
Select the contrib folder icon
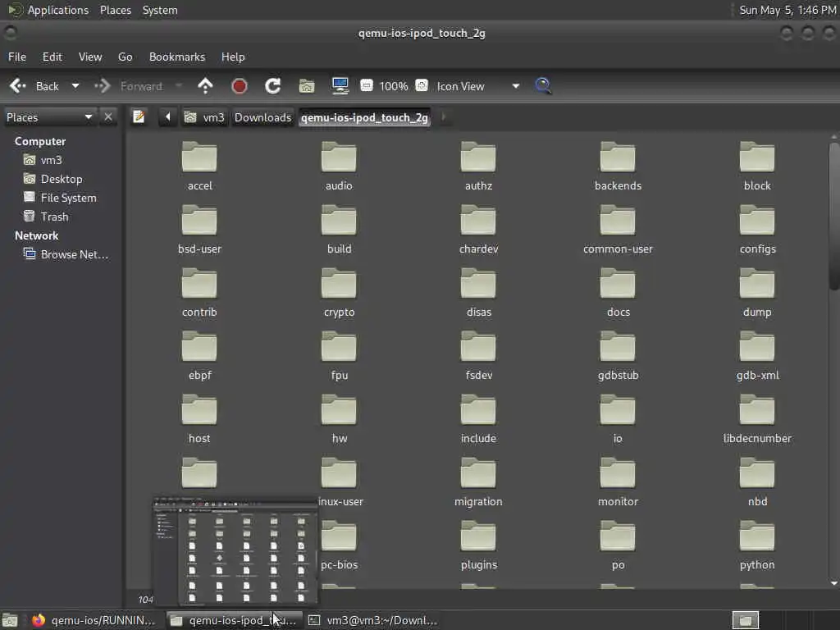[x=199, y=283]
